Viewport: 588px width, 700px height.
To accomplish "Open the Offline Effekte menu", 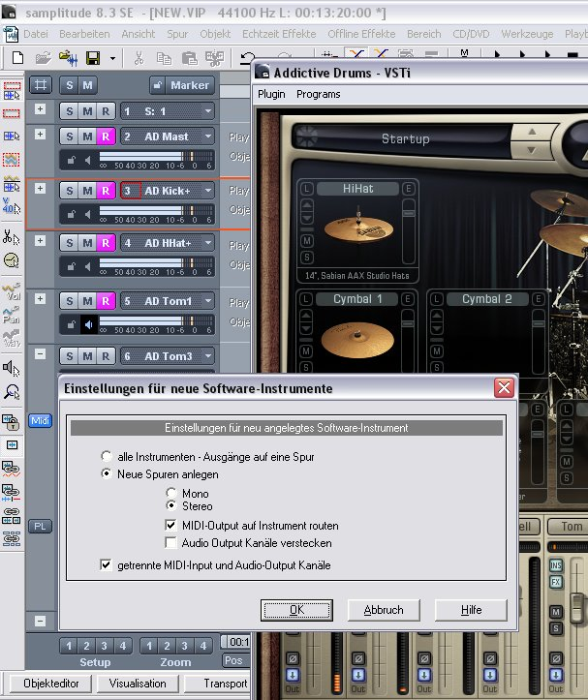I will point(361,34).
